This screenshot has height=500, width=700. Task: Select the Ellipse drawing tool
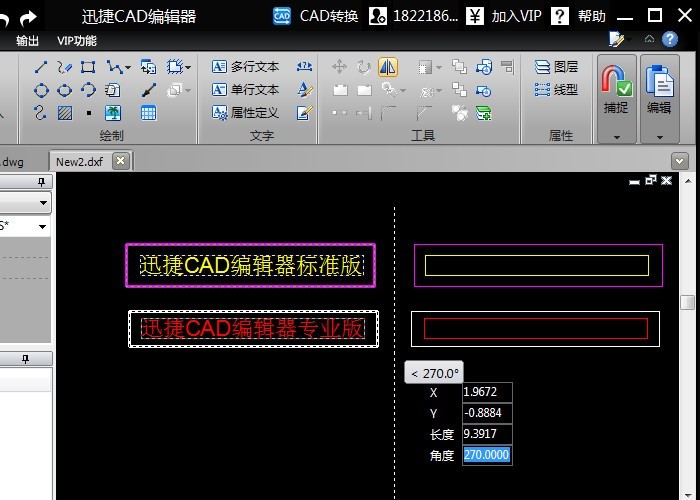[x=65, y=91]
